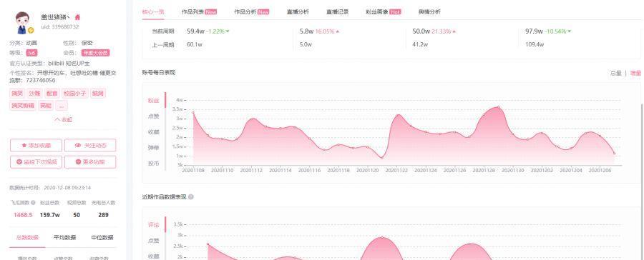Screen dimensions: 644x260
Task: Select the 平均数据 tab
Action: point(64,237)
